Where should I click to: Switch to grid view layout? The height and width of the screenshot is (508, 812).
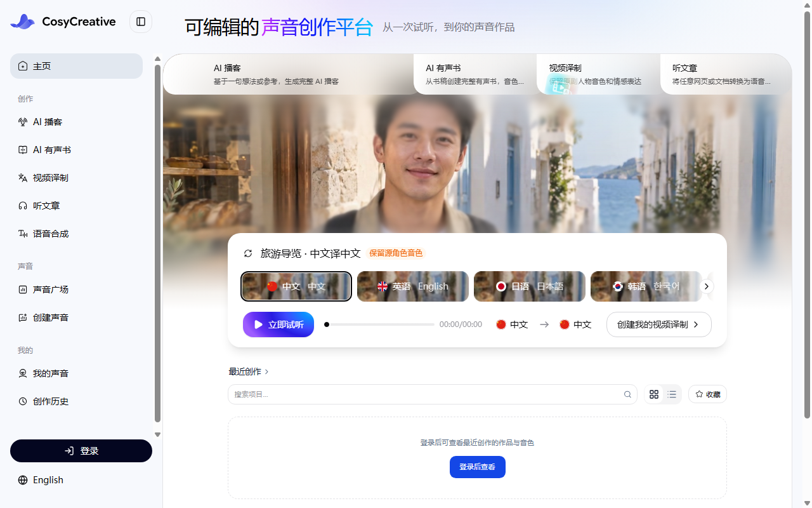click(x=654, y=394)
